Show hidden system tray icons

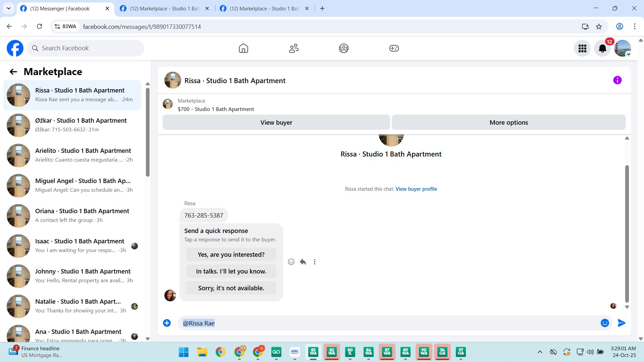point(540,352)
